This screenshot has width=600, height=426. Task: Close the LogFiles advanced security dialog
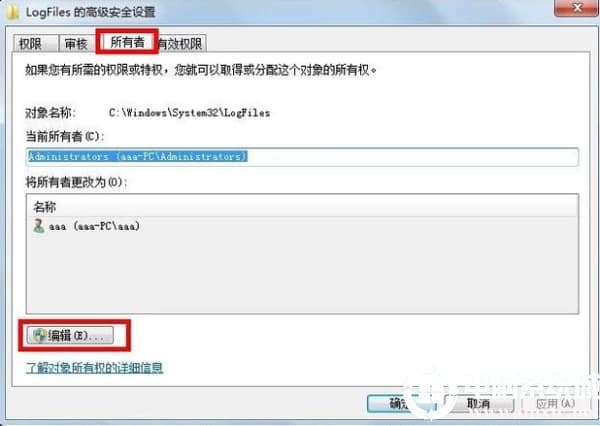576,8
